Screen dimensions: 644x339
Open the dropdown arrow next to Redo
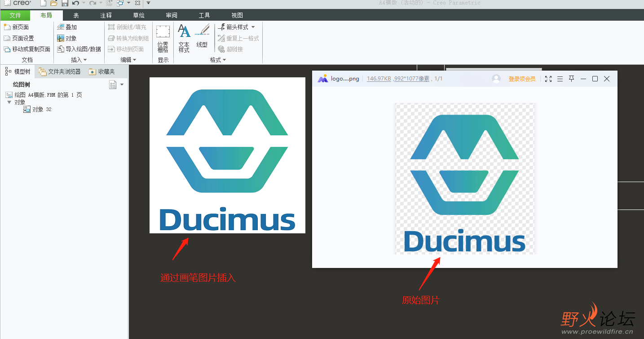point(101,3)
